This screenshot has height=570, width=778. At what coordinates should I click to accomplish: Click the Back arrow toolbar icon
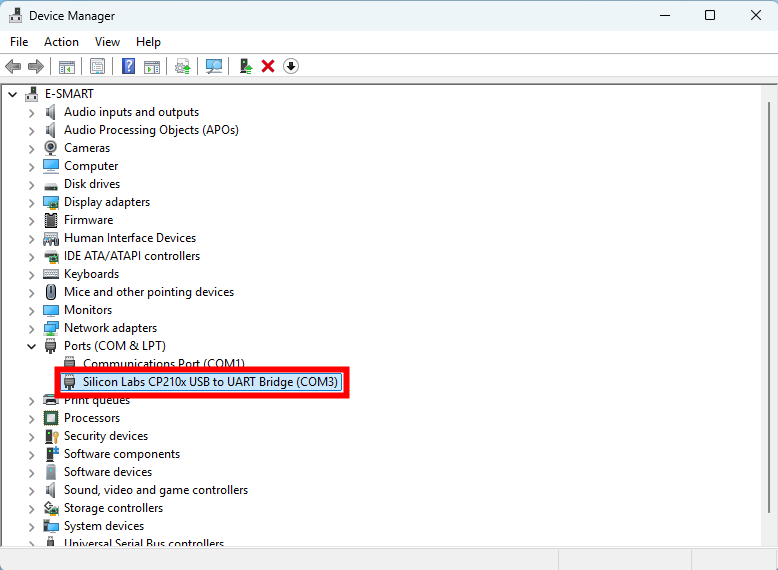pyautogui.click(x=13, y=66)
